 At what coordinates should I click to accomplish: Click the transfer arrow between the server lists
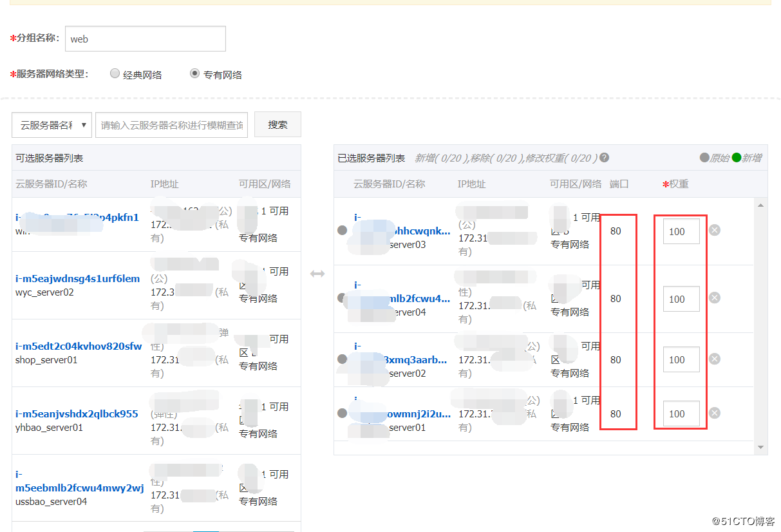(x=318, y=273)
